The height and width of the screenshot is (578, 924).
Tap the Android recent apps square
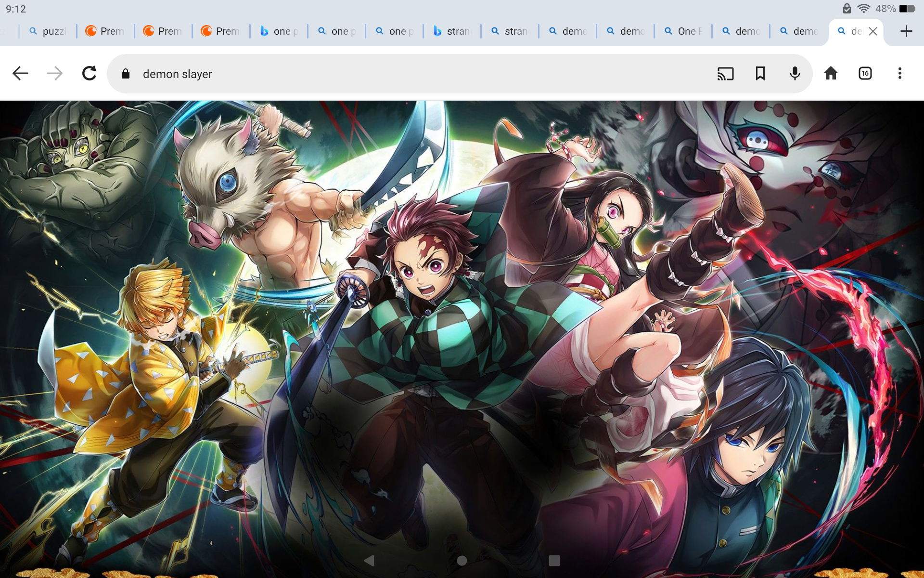(x=554, y=560)
